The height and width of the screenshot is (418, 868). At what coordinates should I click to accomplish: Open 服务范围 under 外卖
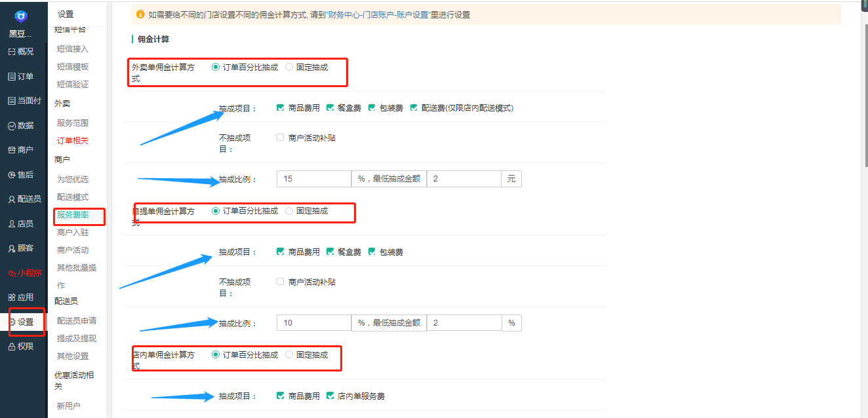pyautogui.click(x=73, y=123)
